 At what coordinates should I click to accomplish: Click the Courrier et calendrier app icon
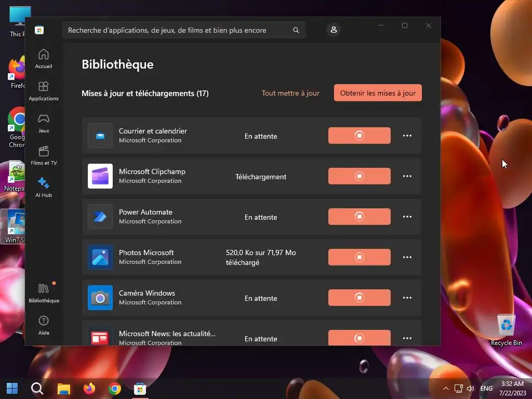click(x=100, y=136)
